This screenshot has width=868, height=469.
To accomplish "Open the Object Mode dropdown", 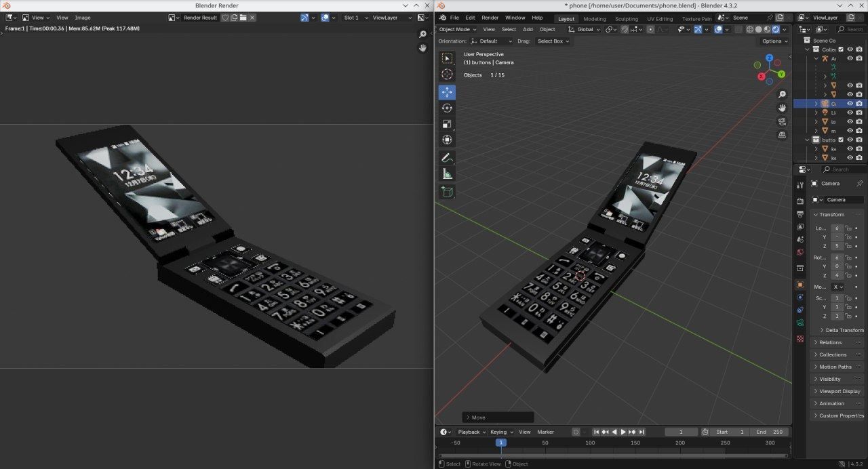I will [x=458, y=29].
